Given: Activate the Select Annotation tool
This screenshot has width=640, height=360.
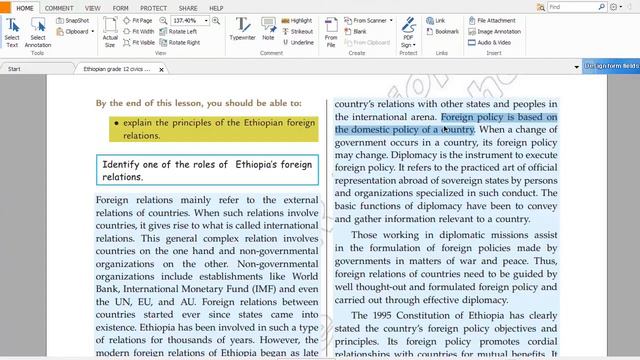Looking at the screenshot, I should tap(38, 32).
